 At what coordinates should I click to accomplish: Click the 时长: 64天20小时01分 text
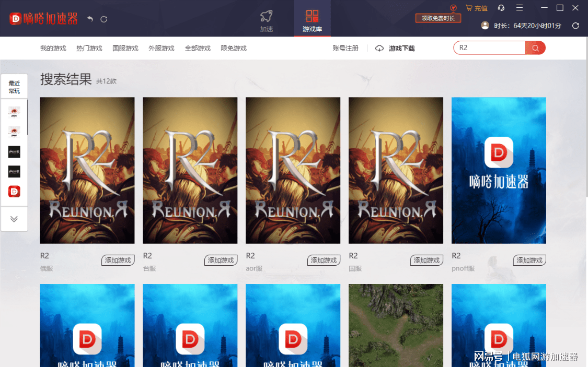click(x=527, y=26)
